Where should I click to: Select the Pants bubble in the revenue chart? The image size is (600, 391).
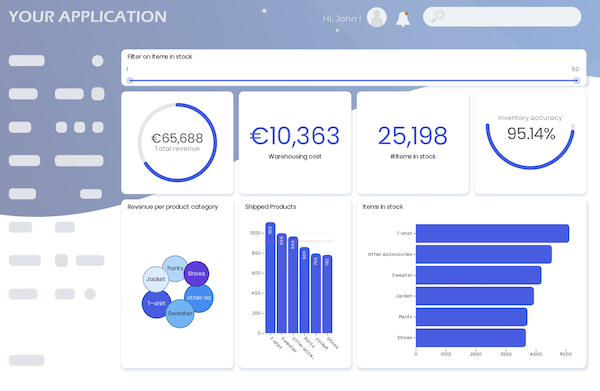click(175, 269)
